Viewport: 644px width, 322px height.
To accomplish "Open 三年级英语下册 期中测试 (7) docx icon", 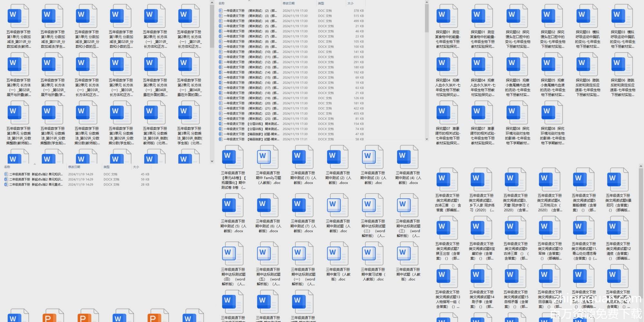I will (303, 205).
